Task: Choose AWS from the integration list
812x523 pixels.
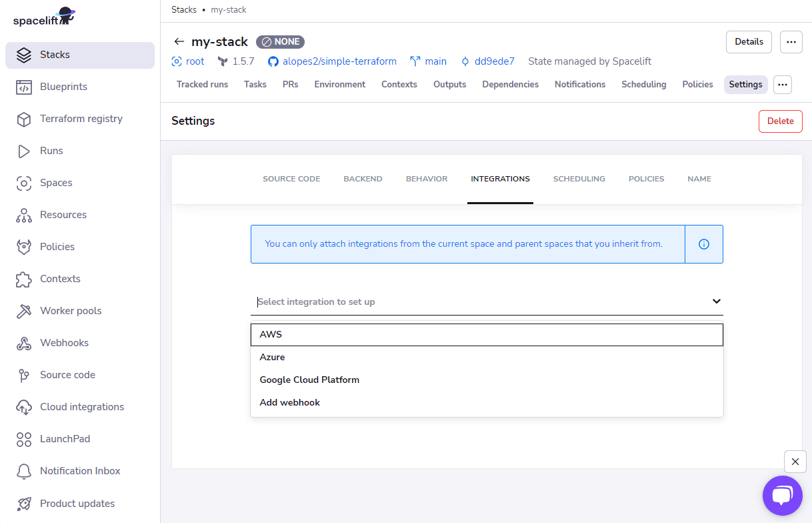Action: tap(487, 335)
